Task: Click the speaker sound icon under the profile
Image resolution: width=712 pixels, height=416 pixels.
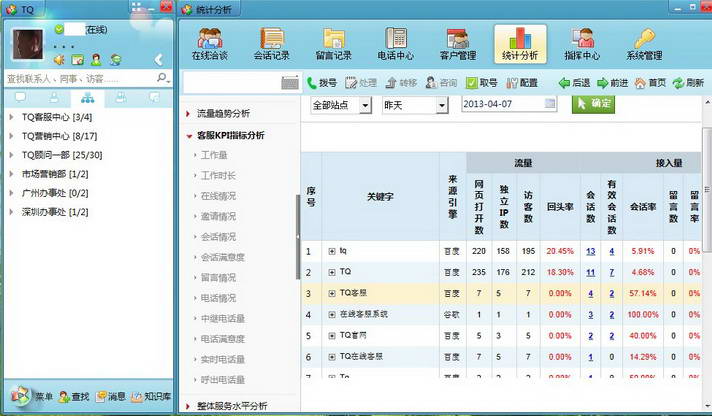Action: [59, 59]
